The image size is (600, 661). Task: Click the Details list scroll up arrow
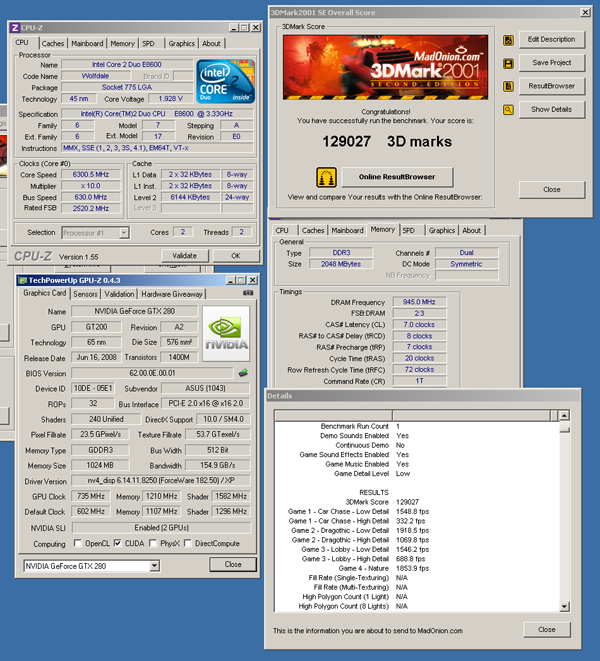click(564, 416)
